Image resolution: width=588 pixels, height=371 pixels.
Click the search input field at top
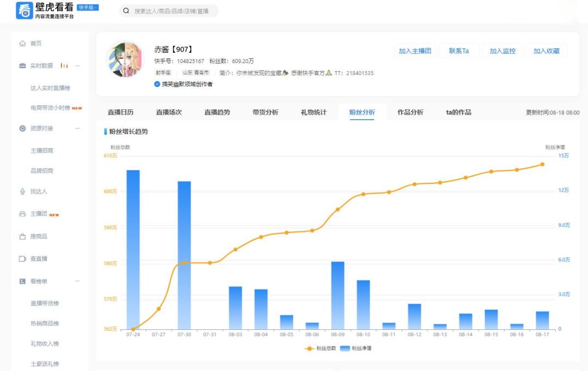169,11
